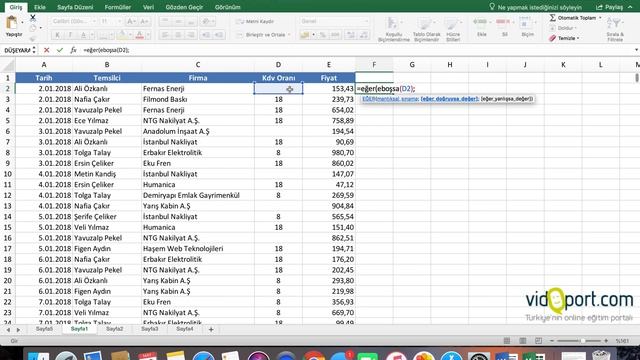The width and height of the screenshot is (640, 360).
Task: Click the align right icon
Action: [x=191, y=35]
